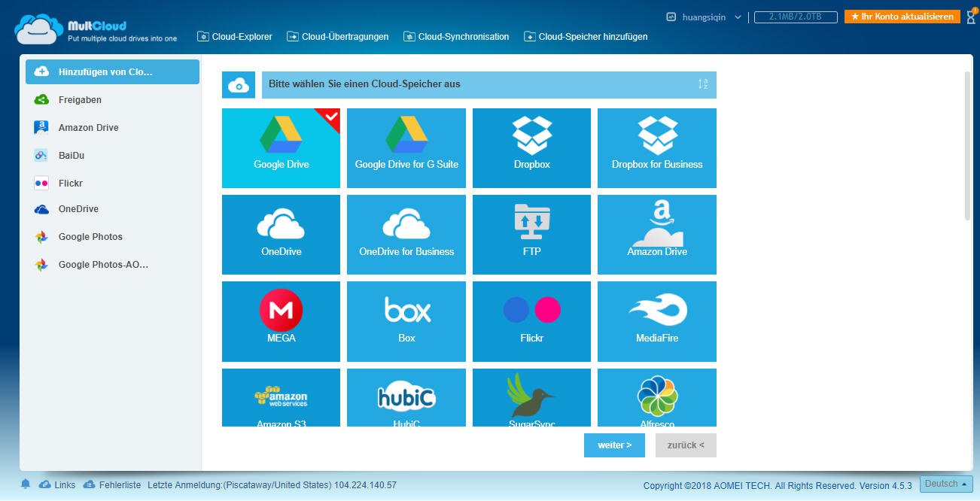The image size is (980, 501).
Task: Pick the Dropbox for Business tile
Action: [x=657, y=148]
